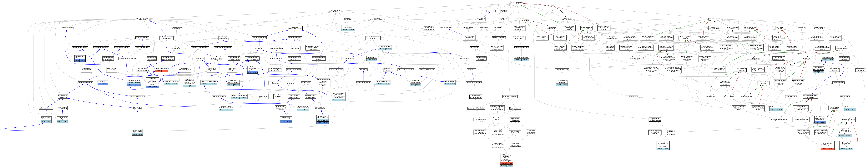Click the 'reproduction' node
868x168 pixels.
[491, 11]
